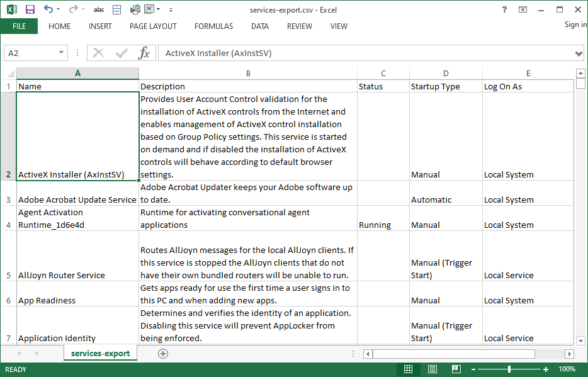Select the Application Identity cell
This screenshot has height=377, width=588.
pyautogui.click(x=77, y=325)
